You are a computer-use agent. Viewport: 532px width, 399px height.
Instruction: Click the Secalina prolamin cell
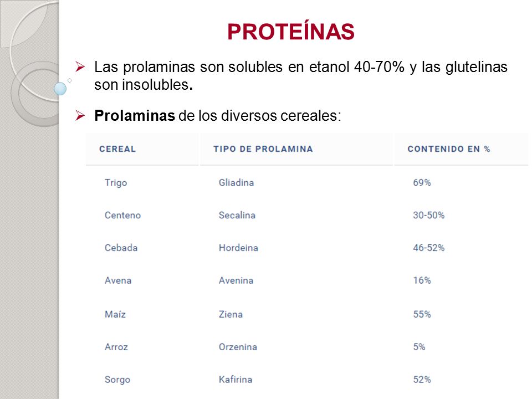click(x=237, y=215)
